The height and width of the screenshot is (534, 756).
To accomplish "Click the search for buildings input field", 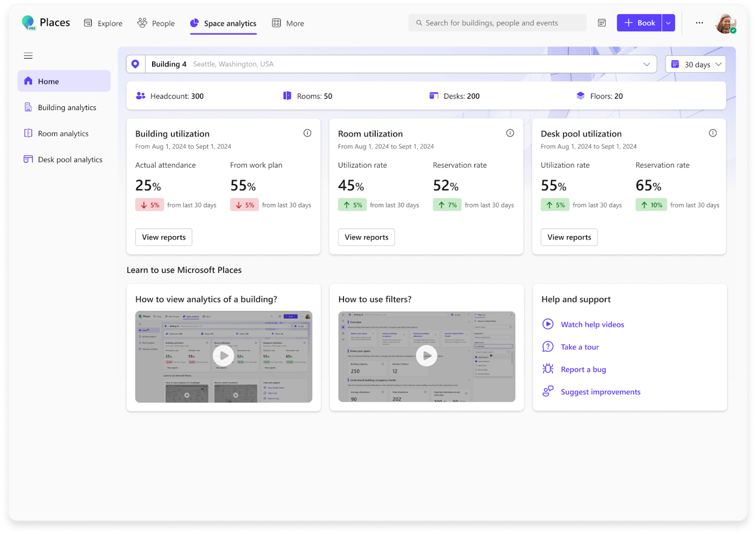I will (497, 23).
